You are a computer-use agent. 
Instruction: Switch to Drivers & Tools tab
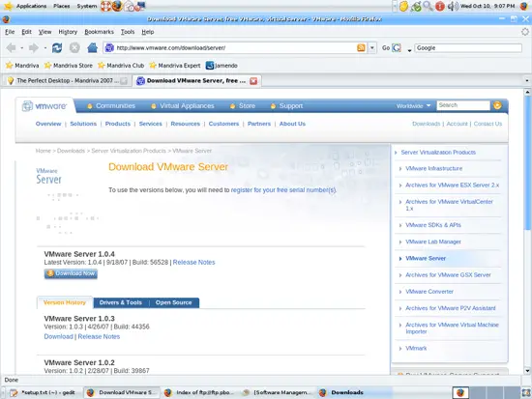pos(121,302)
